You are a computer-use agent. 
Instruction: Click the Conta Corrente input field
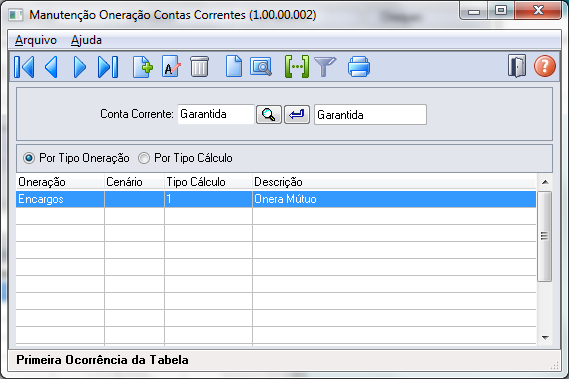216,114
